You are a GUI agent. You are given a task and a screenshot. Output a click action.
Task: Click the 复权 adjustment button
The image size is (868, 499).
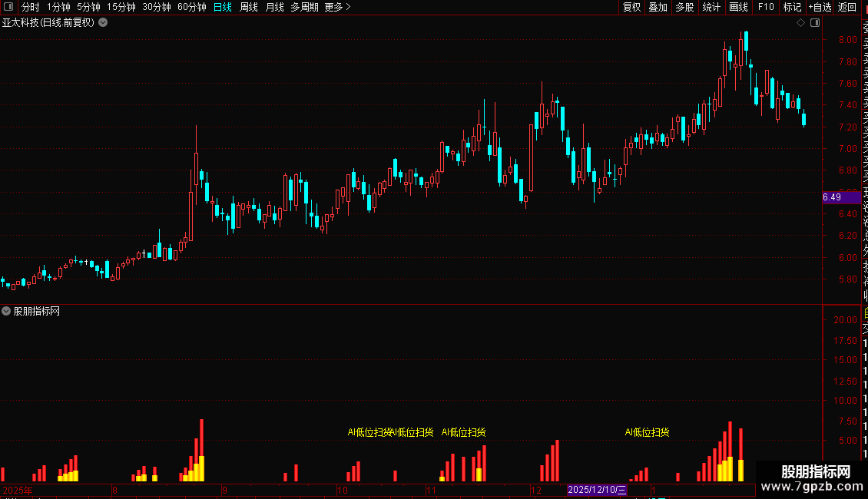[x=631, y=7]
